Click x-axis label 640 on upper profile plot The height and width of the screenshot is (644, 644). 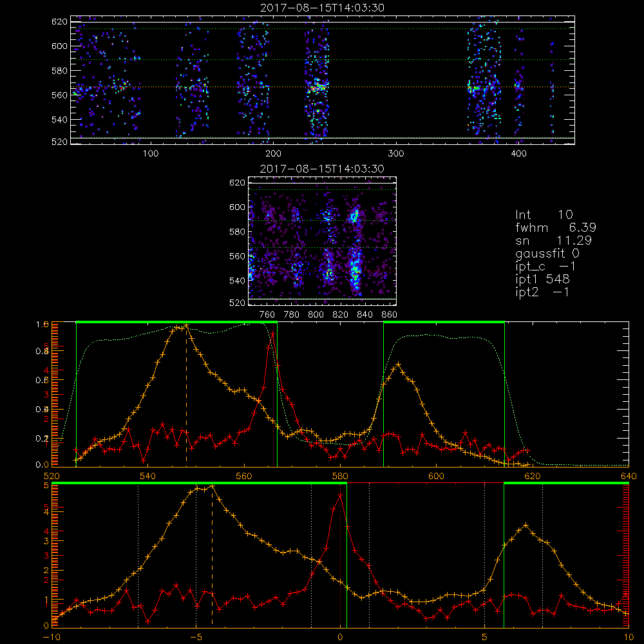(629, 476)
